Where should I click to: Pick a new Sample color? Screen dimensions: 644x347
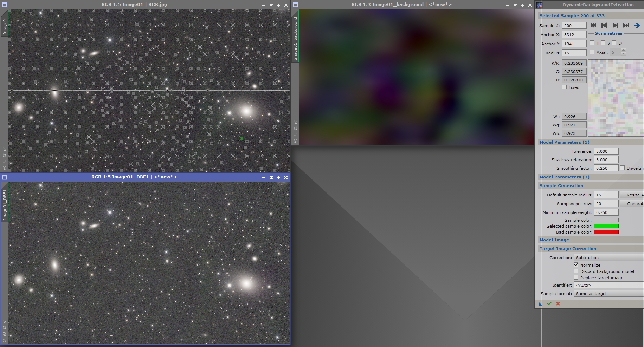click(x=606, y=220)
